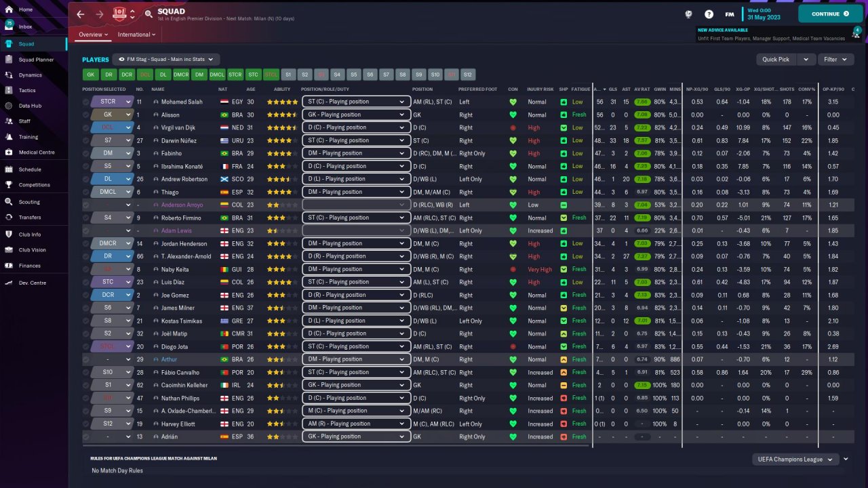Open the FM Stag squad view dropdown
Screen dimensions: 868x488
point(167,60)
